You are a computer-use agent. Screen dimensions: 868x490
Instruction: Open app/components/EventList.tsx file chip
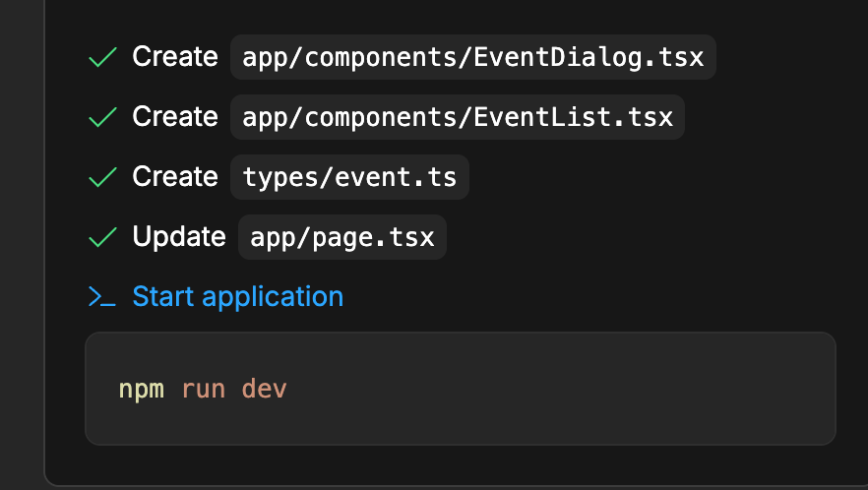(458, 117)
